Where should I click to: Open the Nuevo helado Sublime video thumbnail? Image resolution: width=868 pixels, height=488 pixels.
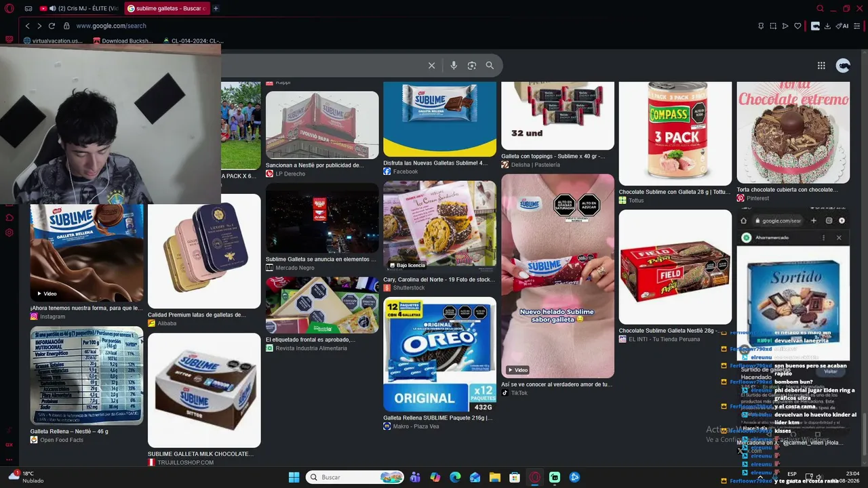557,276
